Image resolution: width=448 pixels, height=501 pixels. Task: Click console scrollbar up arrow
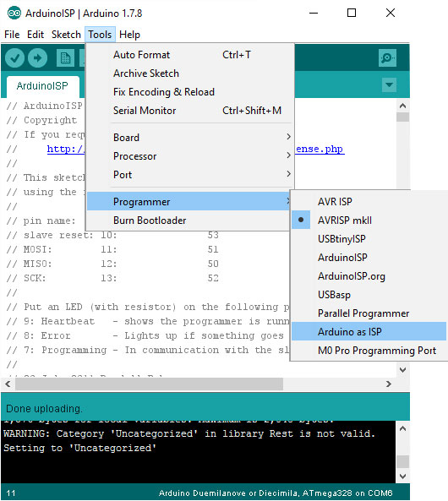point(402,428)
